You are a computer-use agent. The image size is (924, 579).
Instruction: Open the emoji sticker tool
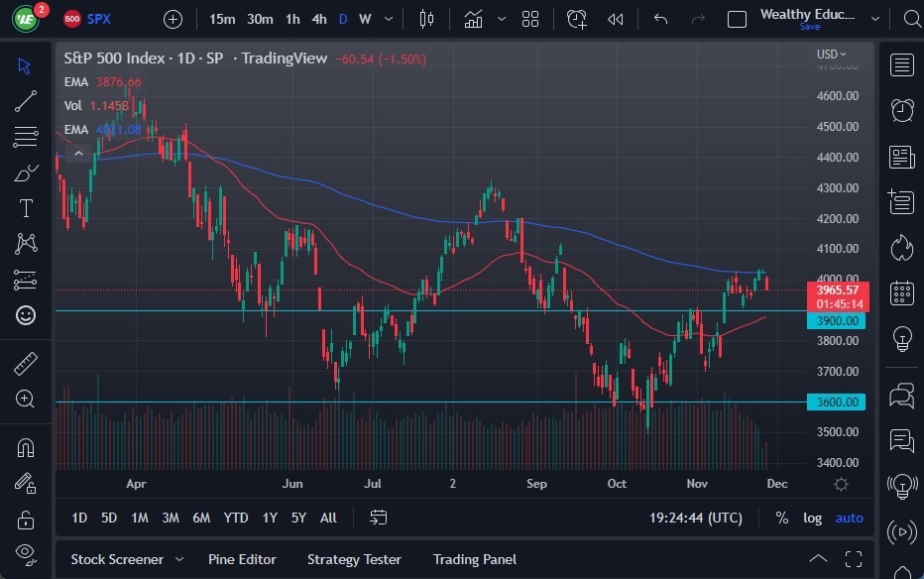[x=26, y=315]
